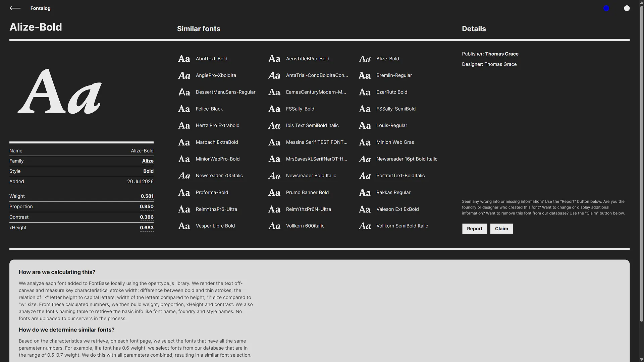The height and width of the screenshot is (362, 644).
Task: Click the Contrast value 0.386
Action: 147,217
